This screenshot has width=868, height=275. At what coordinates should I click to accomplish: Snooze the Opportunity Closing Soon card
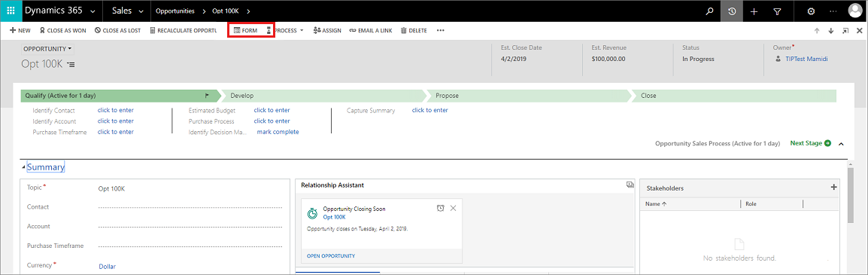click(x=440, y=208)
